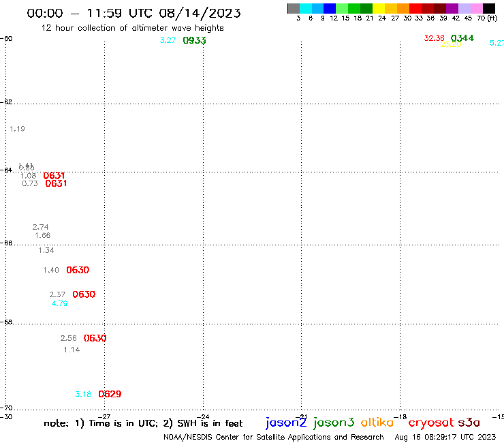Click the -70 latitude axis label
Viewport: 504px width, 443px height.
6,408
